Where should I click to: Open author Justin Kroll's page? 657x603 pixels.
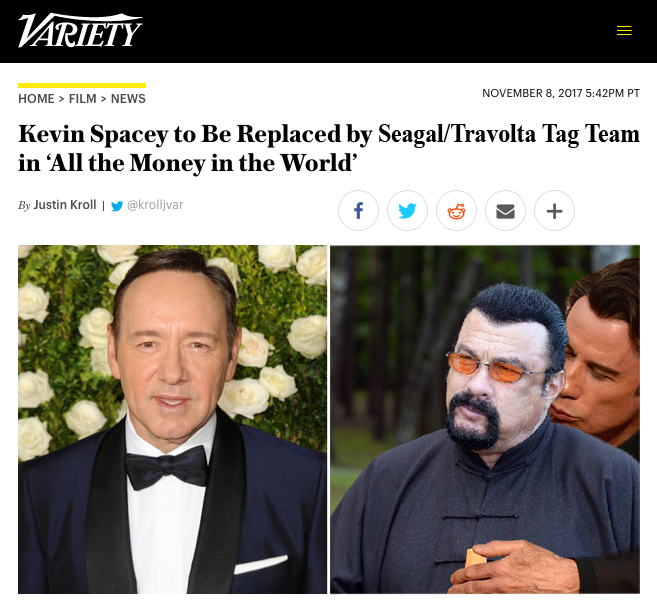click(x=65, y=205)
